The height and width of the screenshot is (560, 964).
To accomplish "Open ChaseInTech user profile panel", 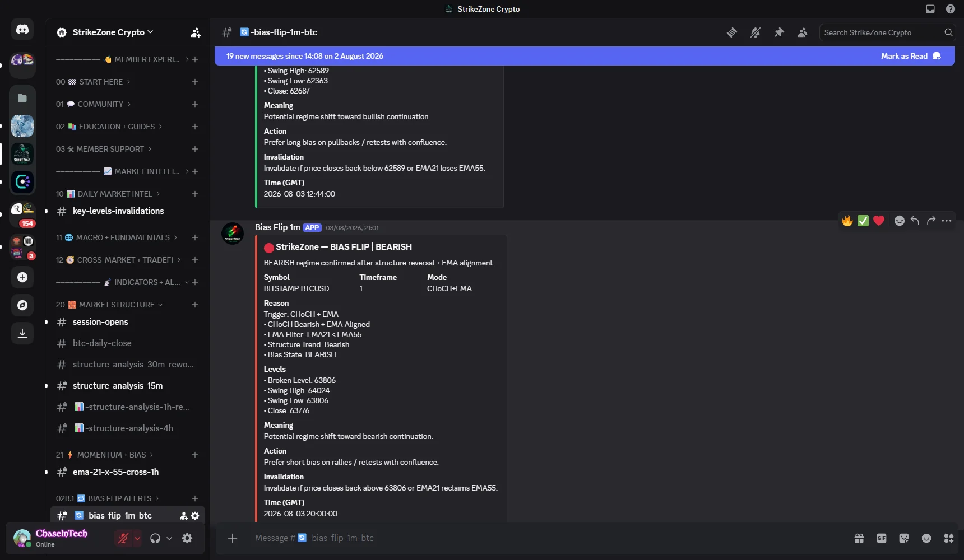I will tap(59, 538).
